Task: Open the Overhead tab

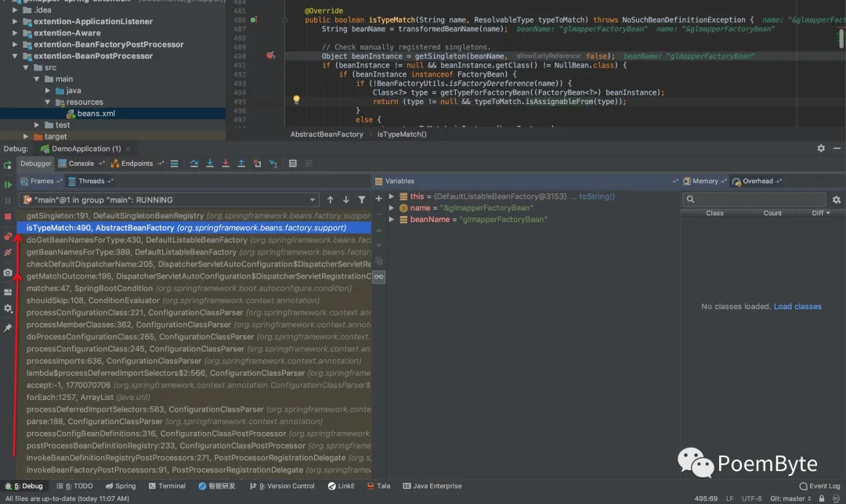Action: [x=757, y=181]
